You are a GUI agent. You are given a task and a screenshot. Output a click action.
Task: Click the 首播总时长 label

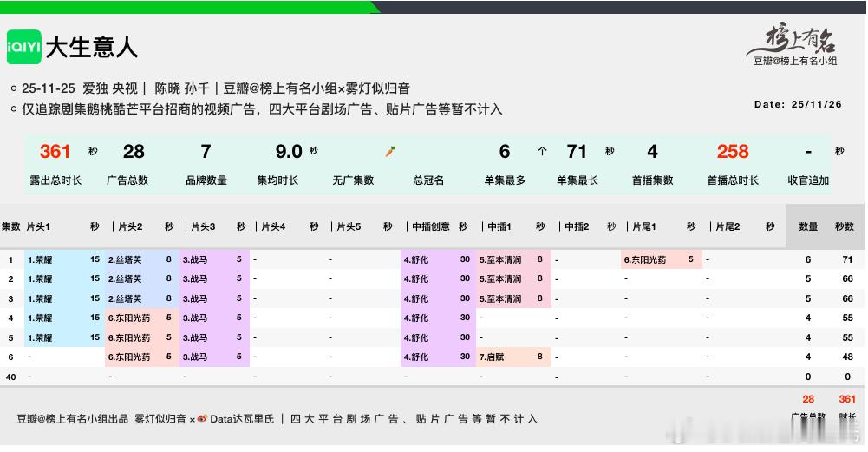point(733,180)
